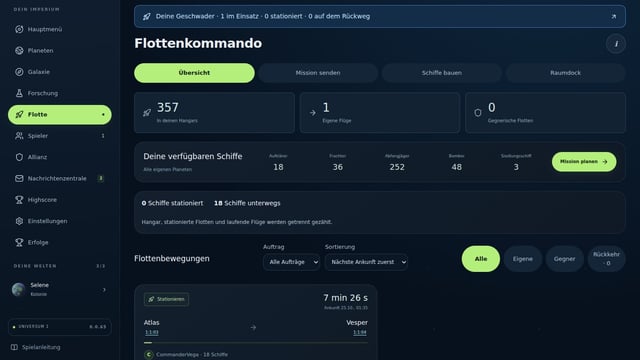
Task: Click the 7 min 26 s countdown
Action: click(x=345, y=298)
